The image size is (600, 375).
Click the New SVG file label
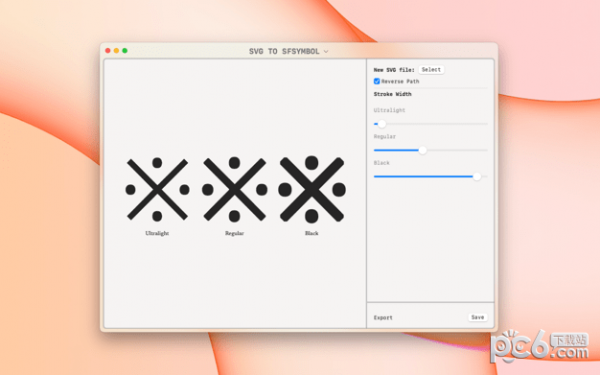tap(394, 70)
